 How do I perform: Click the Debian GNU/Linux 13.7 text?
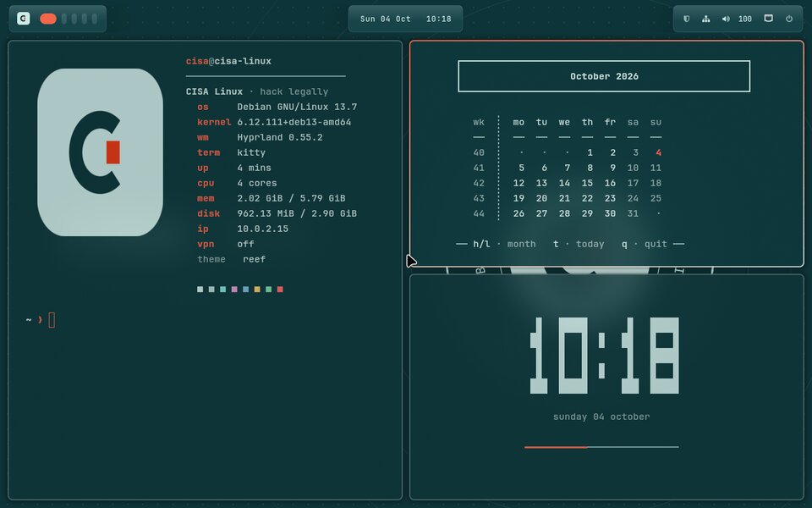[x=297, y=107]
